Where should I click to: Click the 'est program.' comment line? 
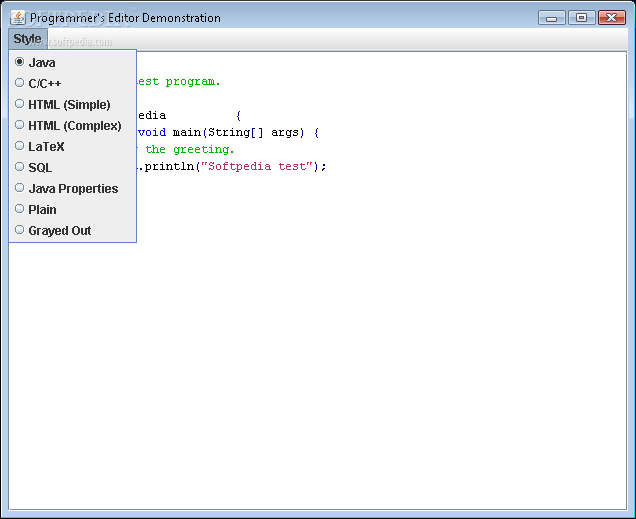click(179, 81)
